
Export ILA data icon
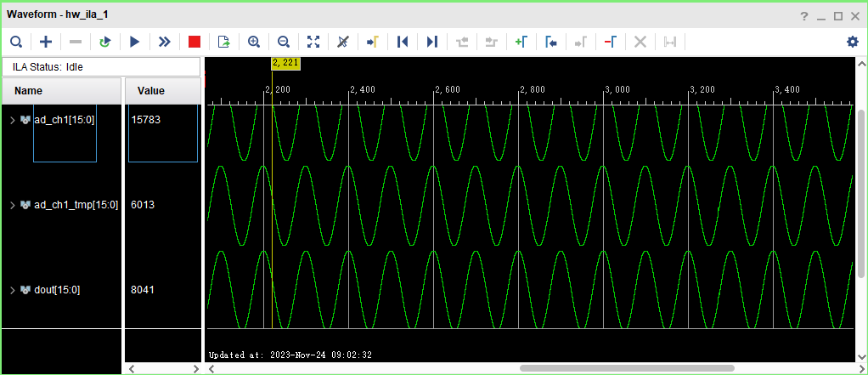pos(223,42)
